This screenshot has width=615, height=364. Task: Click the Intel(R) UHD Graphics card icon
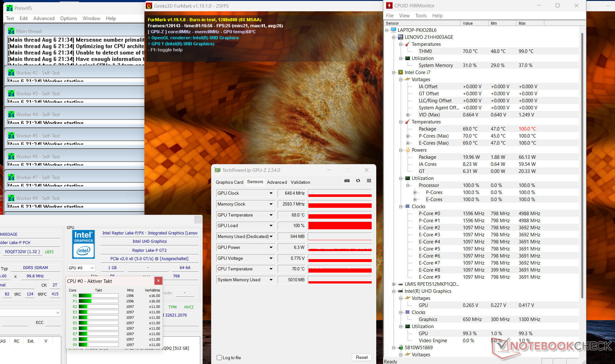pos(400,291)
